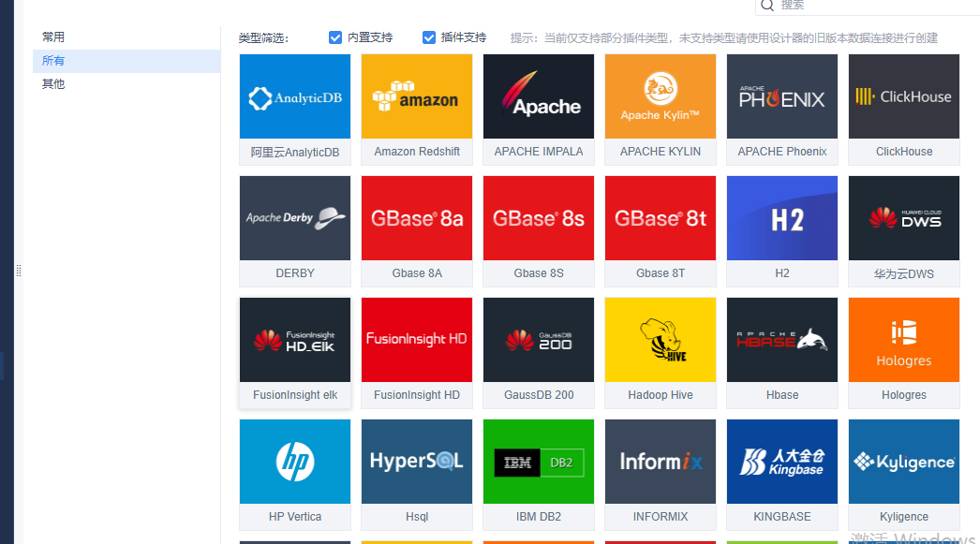Uncheck the 内置支持 filter checkbox
Viewport: 980px width, 544px height.
[x=335, y=37]
